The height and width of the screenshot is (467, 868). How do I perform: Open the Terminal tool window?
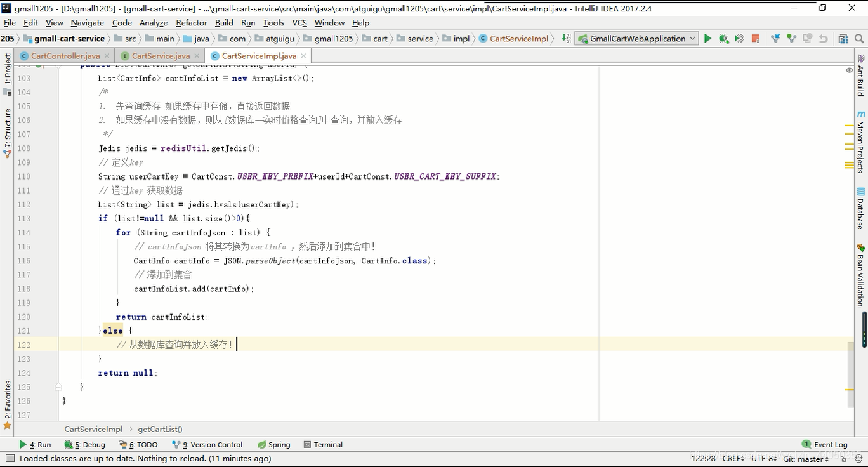click(323, 445)
